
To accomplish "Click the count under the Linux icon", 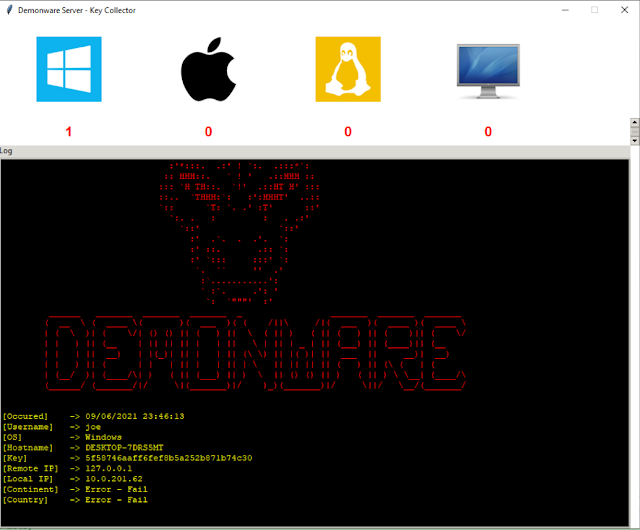I will pyautogui.click(x=348, y=131).
